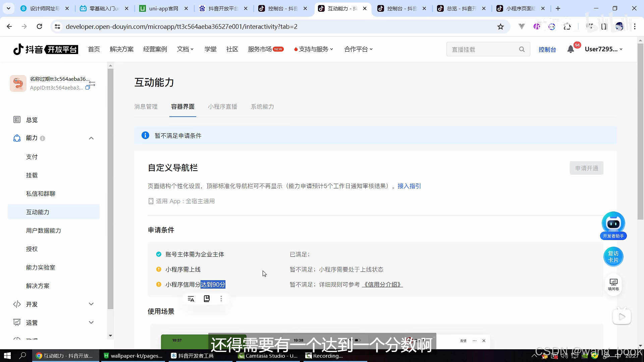Click the Douyin Open Platform logo
This screenshot has width=644, height=362.
[x=46, y=49]
